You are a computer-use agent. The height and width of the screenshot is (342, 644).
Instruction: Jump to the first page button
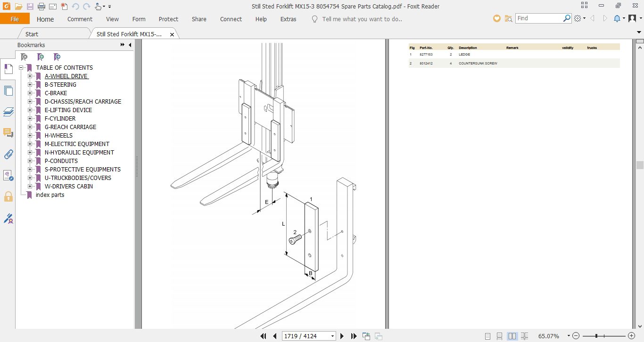click(264, 336)
